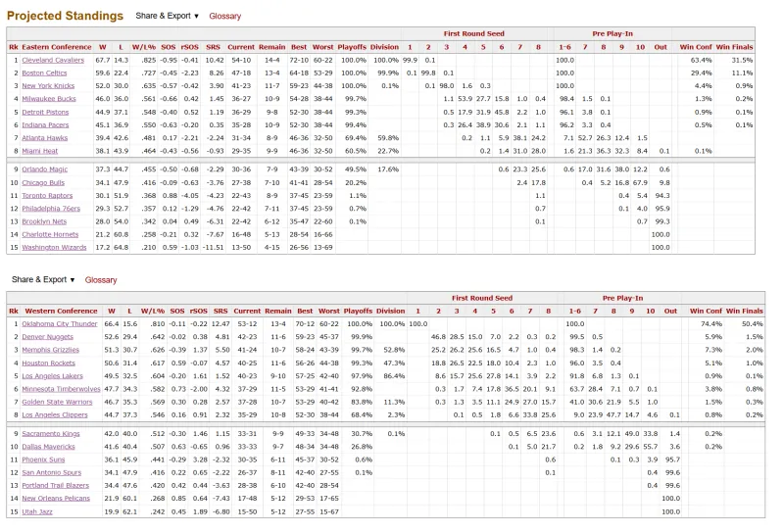Open the Glossary link above Western Conference table

point(101,280)
